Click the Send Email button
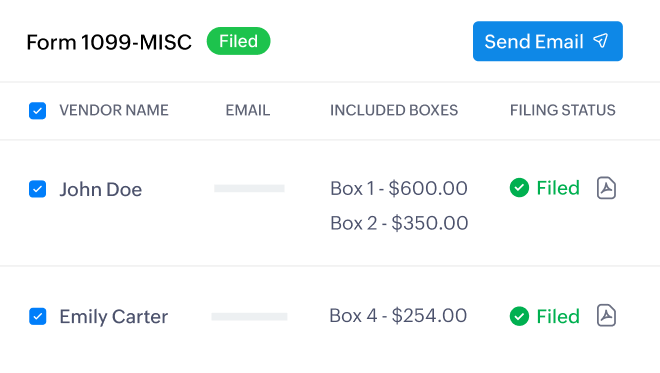 point(548,41)
